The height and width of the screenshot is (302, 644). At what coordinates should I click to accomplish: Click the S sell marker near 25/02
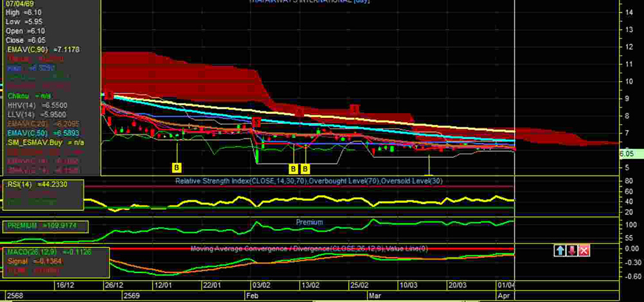pos(354,109)
